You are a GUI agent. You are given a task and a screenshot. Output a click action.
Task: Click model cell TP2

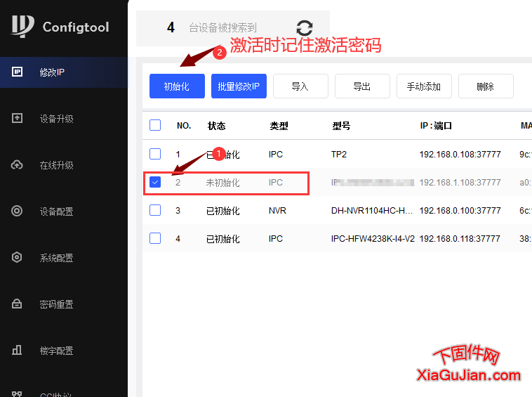(339, 155)
